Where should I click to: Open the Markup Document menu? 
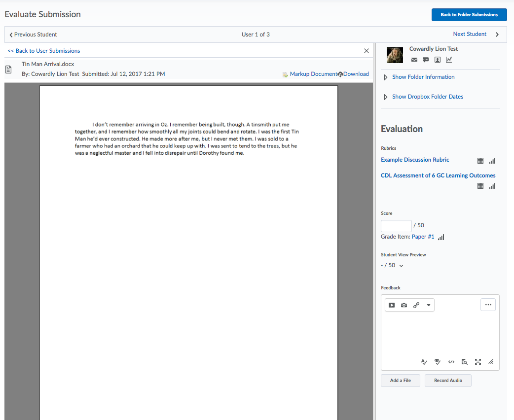tap(314, 73)
